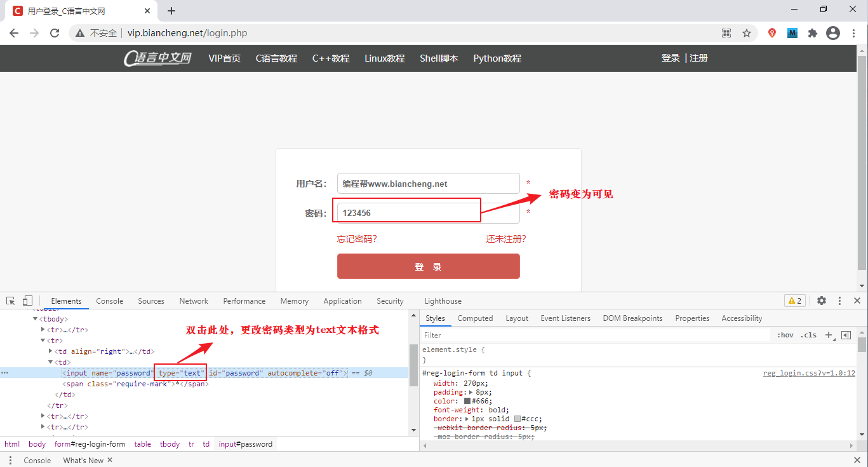Viewport: 868px width, 467px height.
Task: Open the Network tab
Action: (x=194, y=301)
